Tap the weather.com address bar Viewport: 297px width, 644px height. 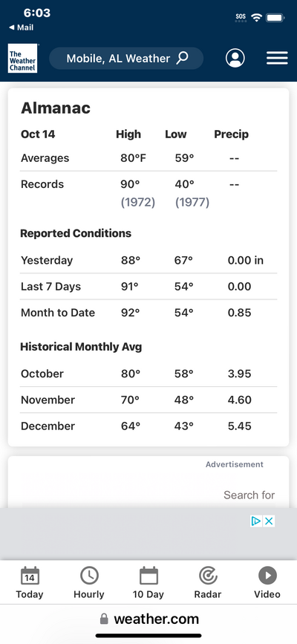(x=148, y=619)
